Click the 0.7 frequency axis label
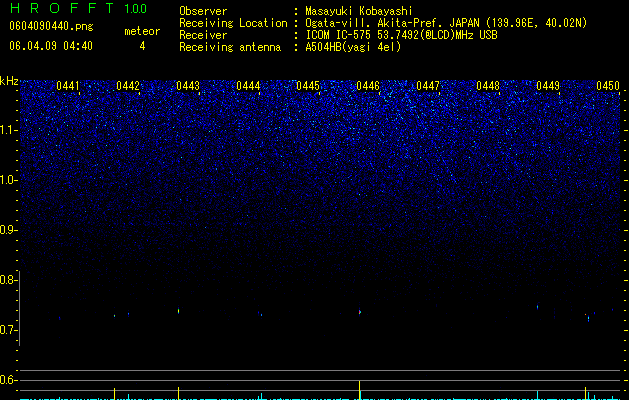Viewport: 629px width, 400px height. coord(8,330)
